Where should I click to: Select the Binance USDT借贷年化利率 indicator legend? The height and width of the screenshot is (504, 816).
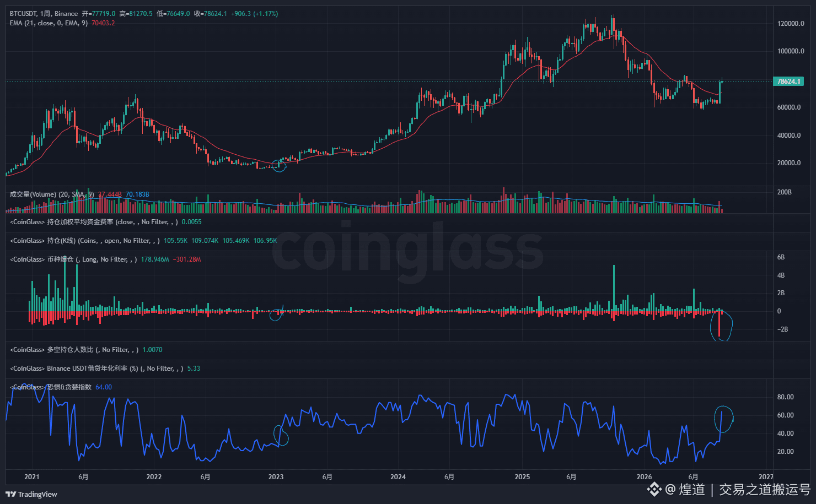96,368
